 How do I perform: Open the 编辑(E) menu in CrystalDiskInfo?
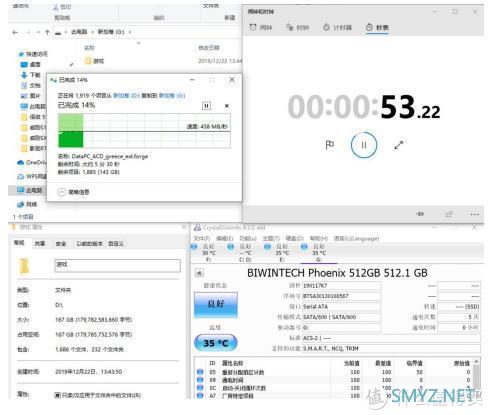224,238
